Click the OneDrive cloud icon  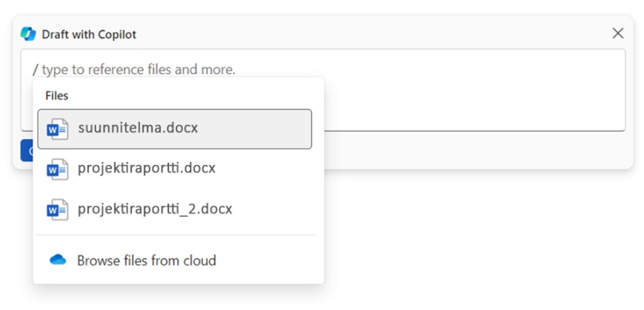click(x=59, y=260)
